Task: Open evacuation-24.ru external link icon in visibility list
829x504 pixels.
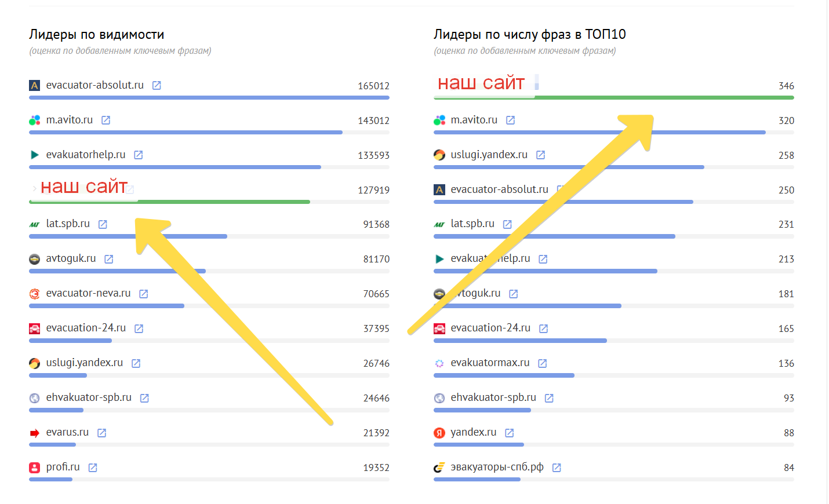Action: 139,328
